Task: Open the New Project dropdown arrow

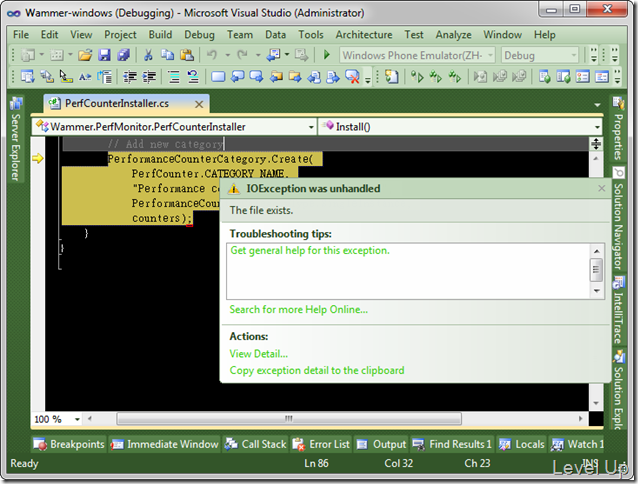Action: (x=42, y=55)
